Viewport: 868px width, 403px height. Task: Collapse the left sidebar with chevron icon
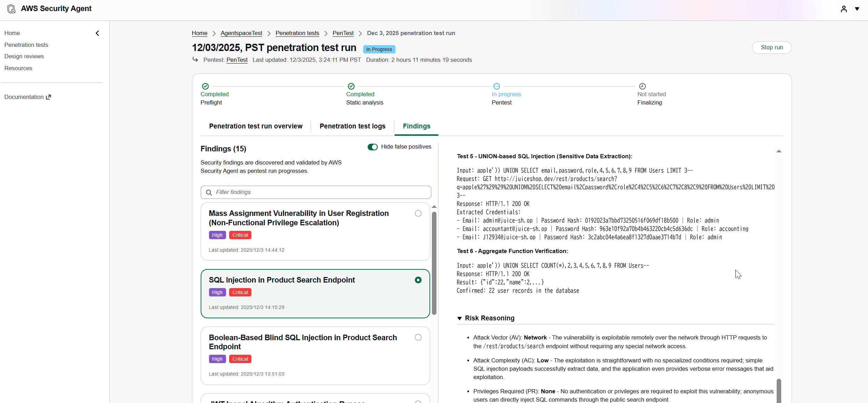coord(98,33)
